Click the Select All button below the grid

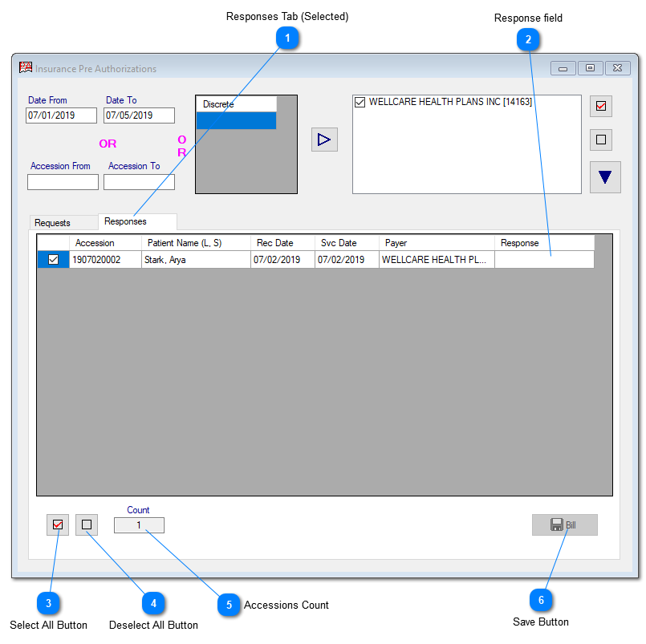click(x=57, y=525)
